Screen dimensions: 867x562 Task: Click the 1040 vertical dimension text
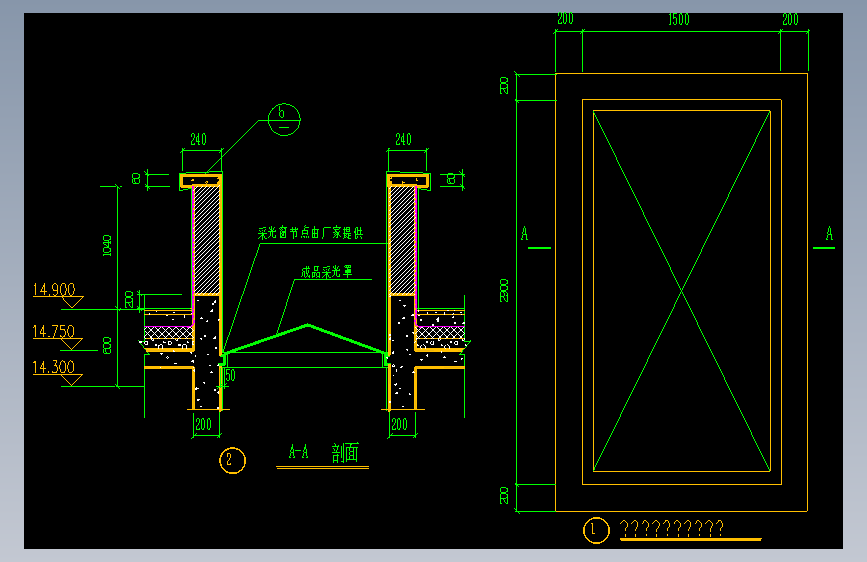click(107, 245)
